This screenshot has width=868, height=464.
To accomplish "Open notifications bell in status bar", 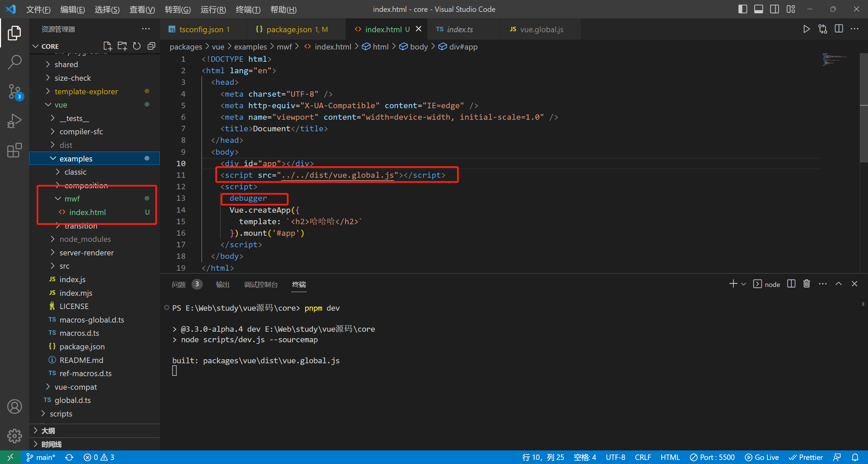I will click(855, 457).
